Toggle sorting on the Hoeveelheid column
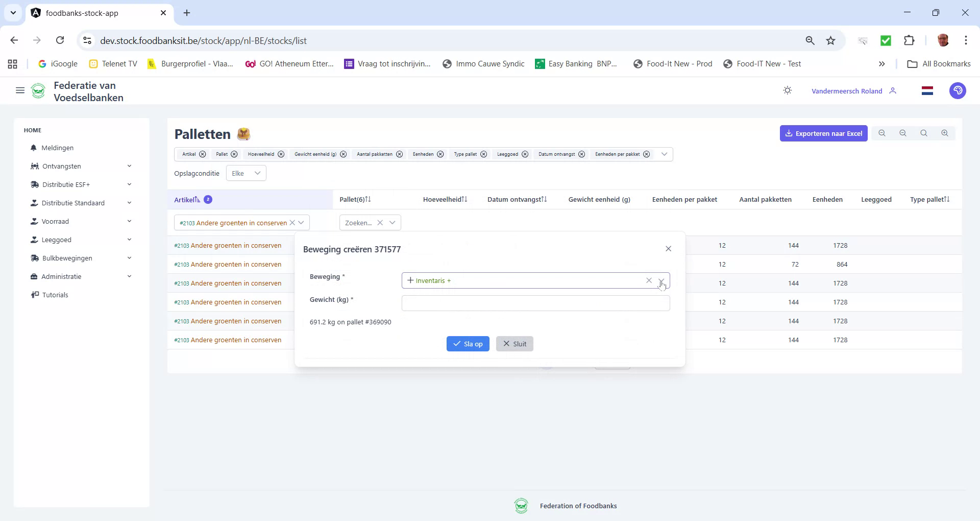The height and width of the screenshot is (521, 980). [464, 199]
